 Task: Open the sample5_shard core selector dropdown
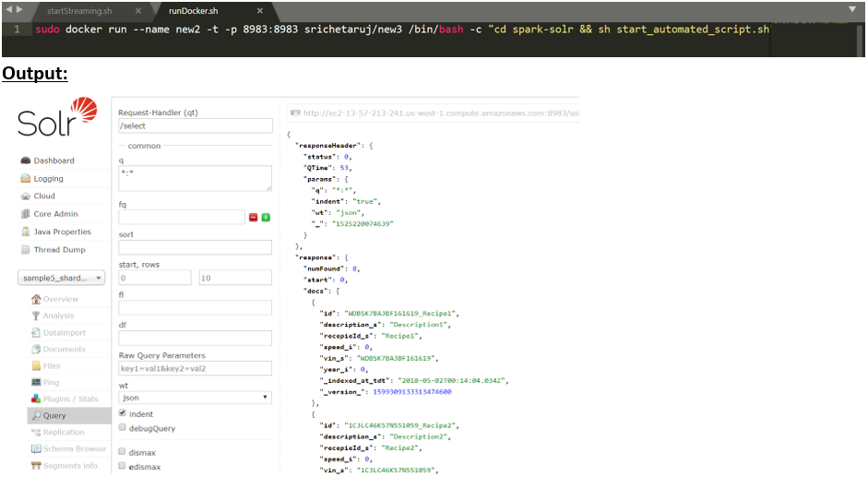[x=62, y=278]
